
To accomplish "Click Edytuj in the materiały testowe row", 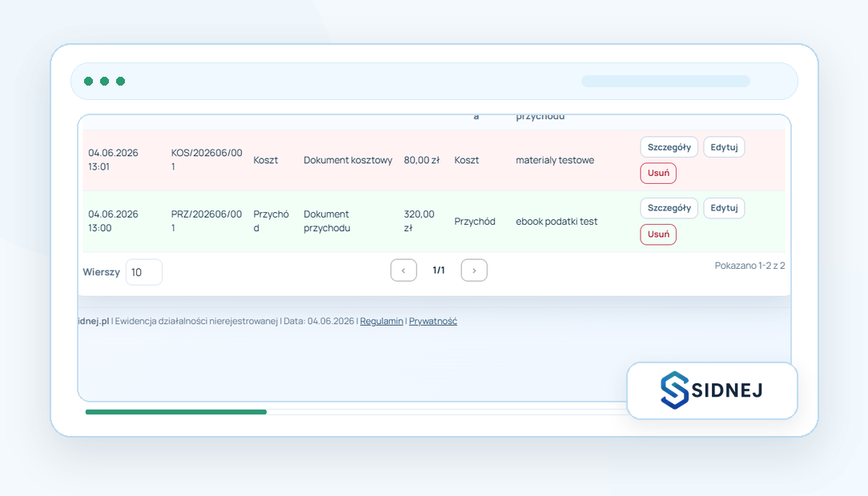I will pos(724,147).
